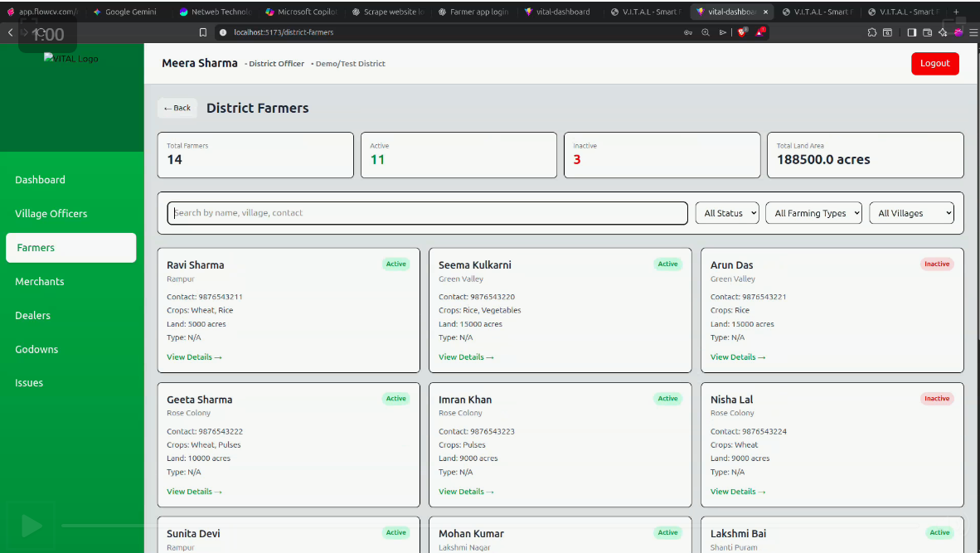Close the active vital-dashboard tab
This screenshot has width=980, height=553.
pyautogui.click(x=765, y=12)
